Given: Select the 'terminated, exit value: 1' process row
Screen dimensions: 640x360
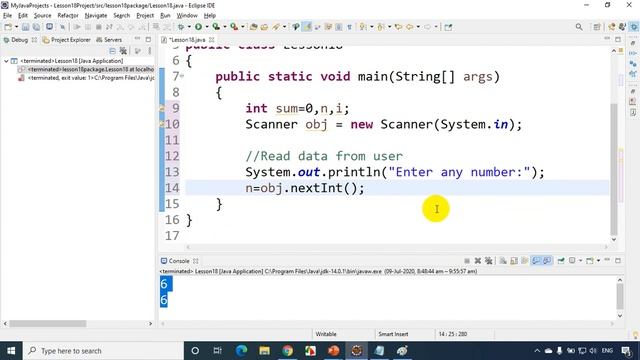Looking at the screenshot, I should 87,78.
